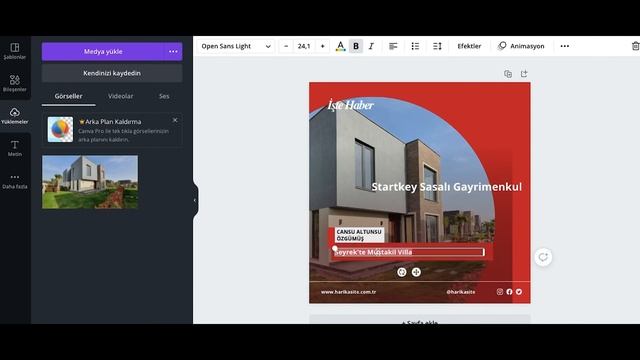Viewport: 640px width, 360px height.
Task: Switch to the Videolar tab
Action: 120,96
